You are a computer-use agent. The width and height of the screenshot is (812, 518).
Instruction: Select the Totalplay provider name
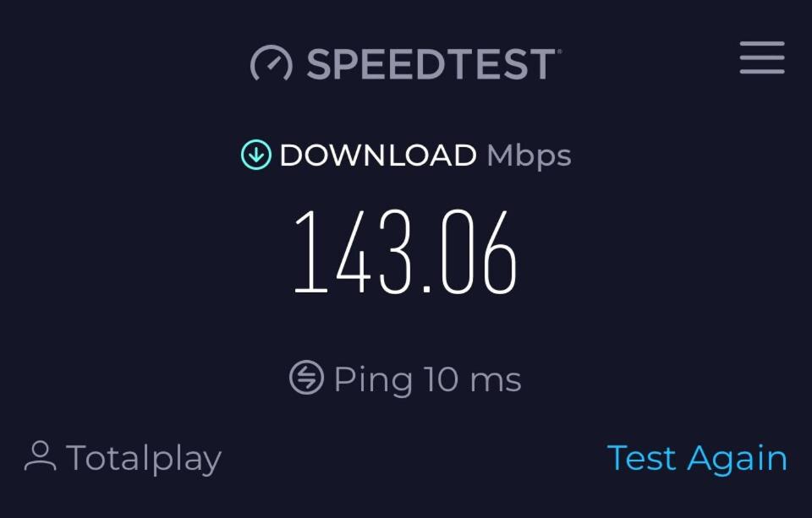tap(144, 459)
